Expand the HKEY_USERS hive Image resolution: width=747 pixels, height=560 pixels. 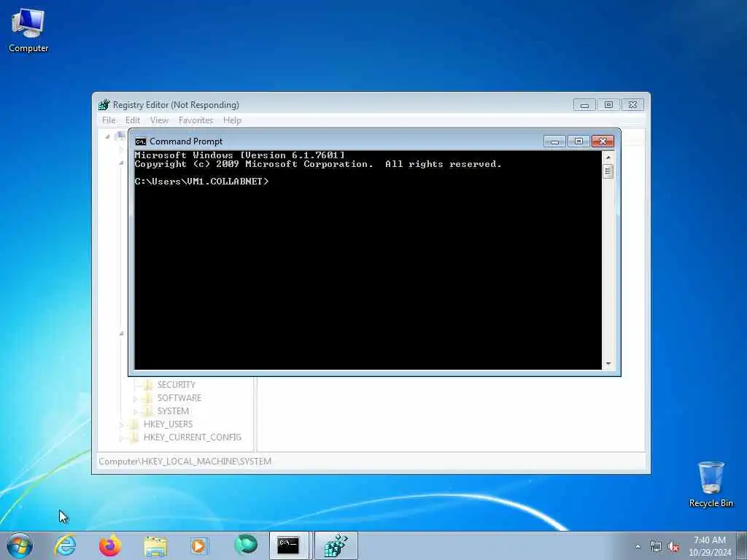coord(122,424)
